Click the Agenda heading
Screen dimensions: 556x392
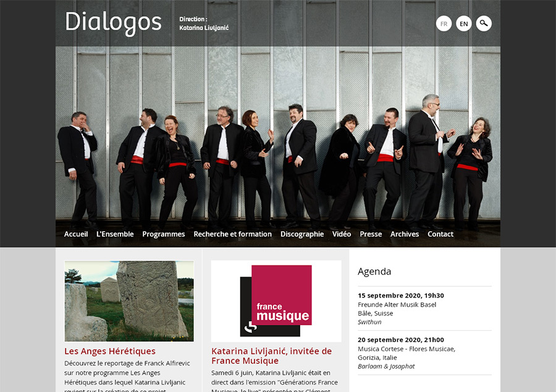[374, 272]
